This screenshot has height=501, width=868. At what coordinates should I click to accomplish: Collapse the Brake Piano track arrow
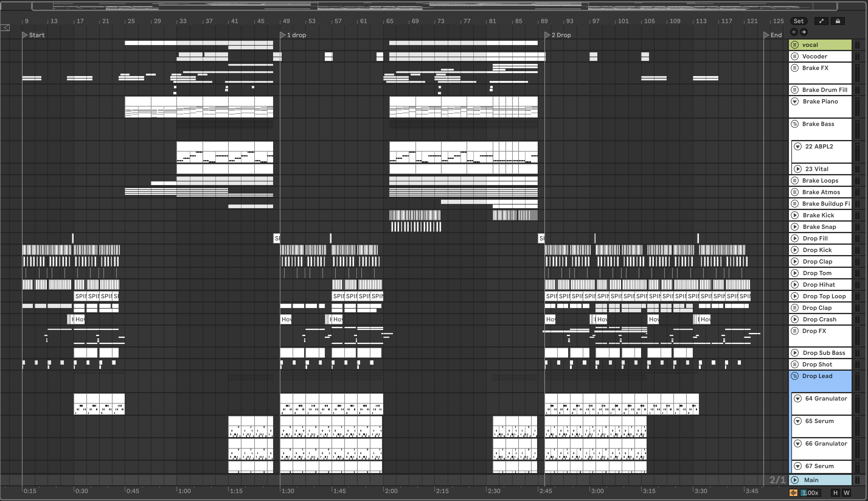[794, 101]
